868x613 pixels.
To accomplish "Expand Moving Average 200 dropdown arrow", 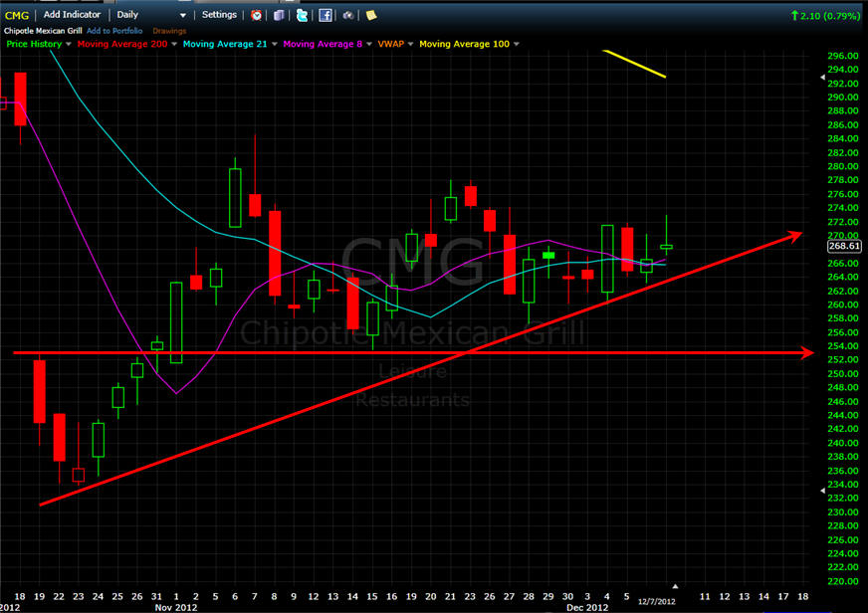I will point(173,44).
